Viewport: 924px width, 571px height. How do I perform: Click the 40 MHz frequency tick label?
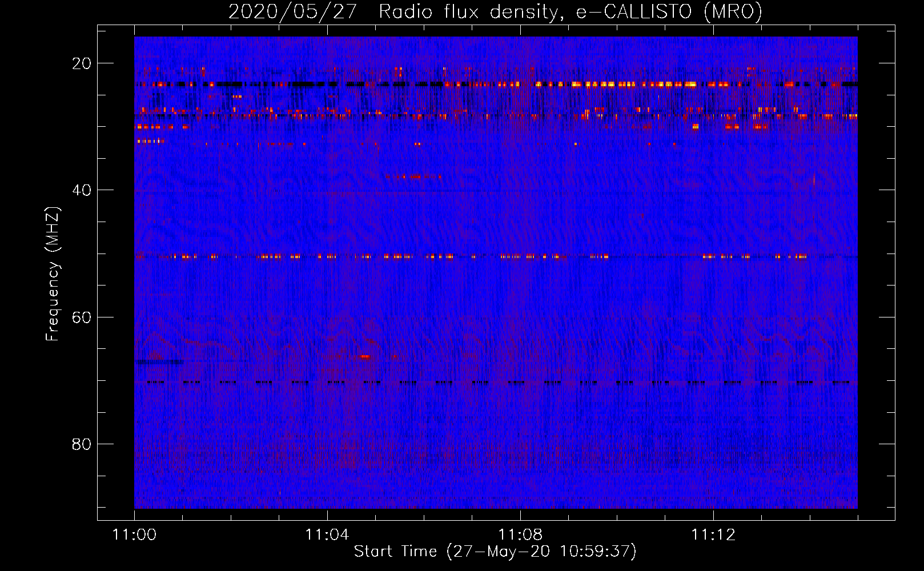pos(82,190)
